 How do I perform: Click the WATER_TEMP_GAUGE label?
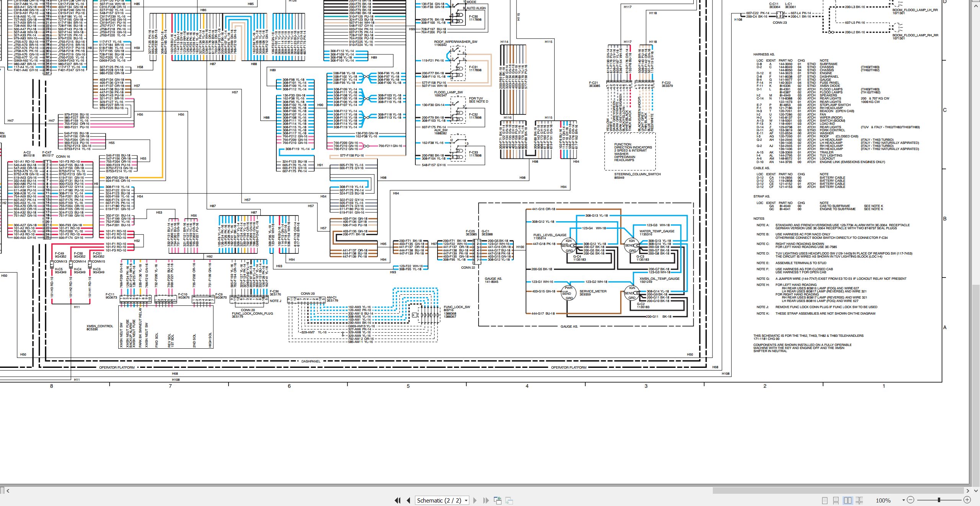[657, 231]
